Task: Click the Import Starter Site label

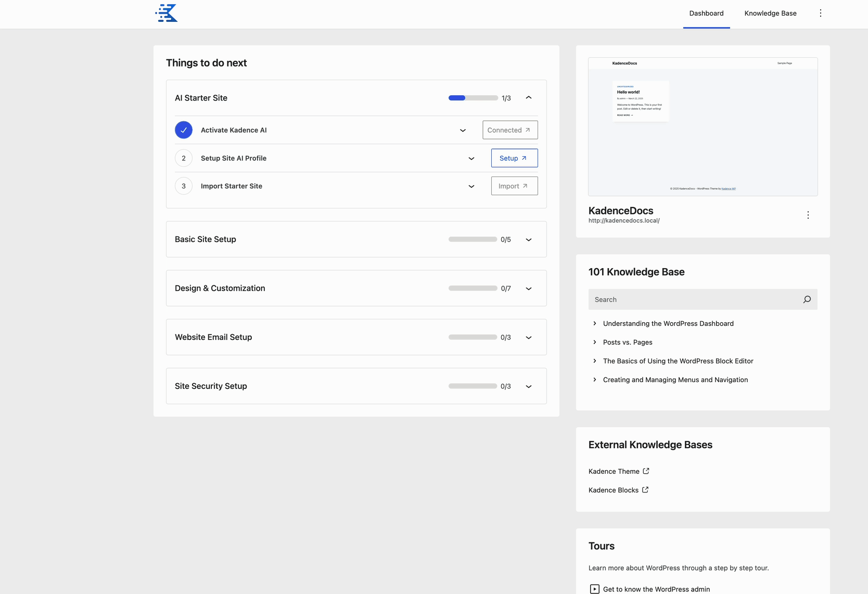Action: 232,186
